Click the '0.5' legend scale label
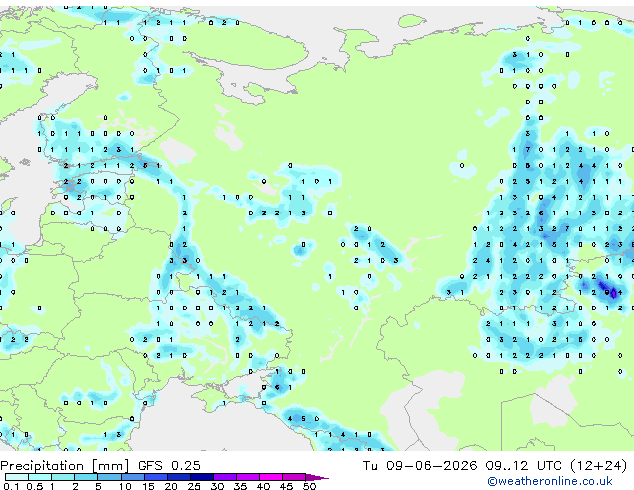 35,486
